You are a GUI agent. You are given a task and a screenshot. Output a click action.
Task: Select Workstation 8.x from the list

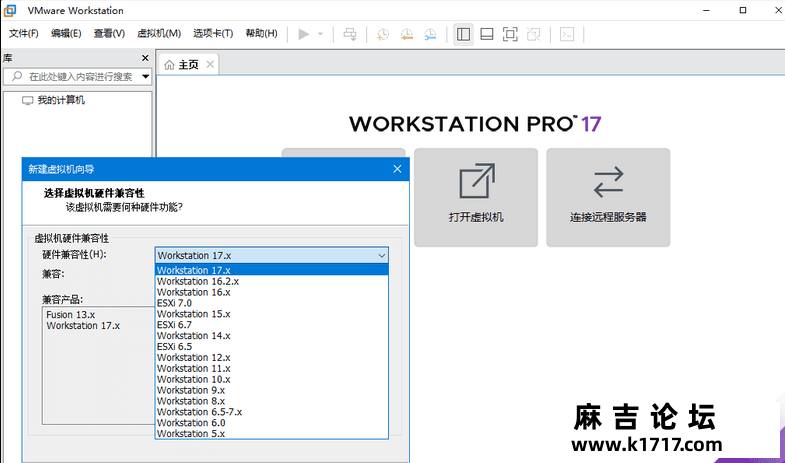pyautogui.click(x=272, y=401)
